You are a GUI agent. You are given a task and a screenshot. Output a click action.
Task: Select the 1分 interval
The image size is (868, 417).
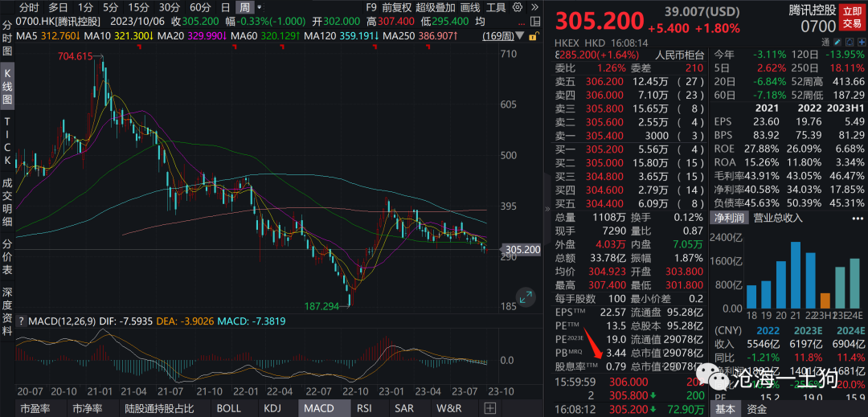click(x=85, y=8)
